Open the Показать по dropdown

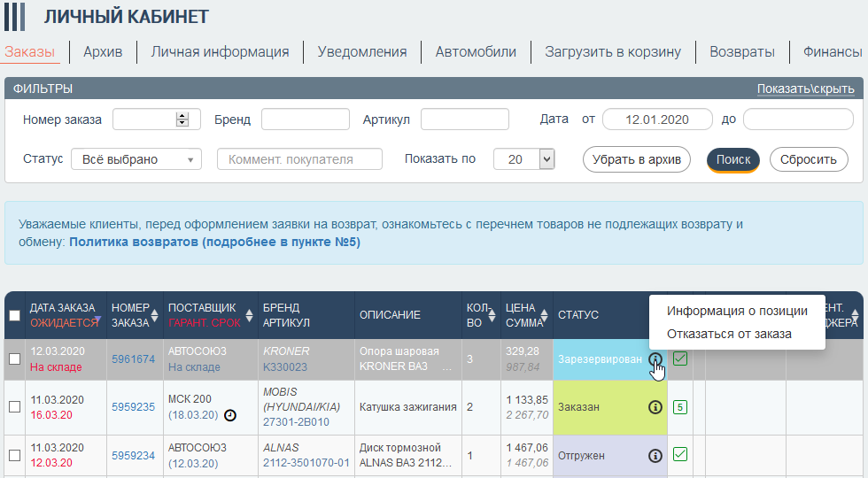(524, 159)
